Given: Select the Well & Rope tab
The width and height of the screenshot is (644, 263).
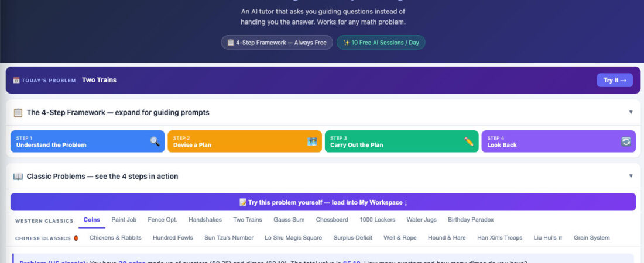Looking at the screenshot, I should (400, 237).
